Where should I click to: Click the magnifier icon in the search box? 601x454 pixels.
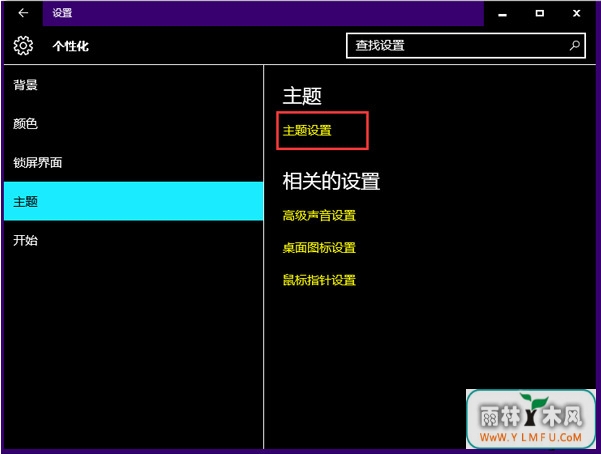click(574, 46)
